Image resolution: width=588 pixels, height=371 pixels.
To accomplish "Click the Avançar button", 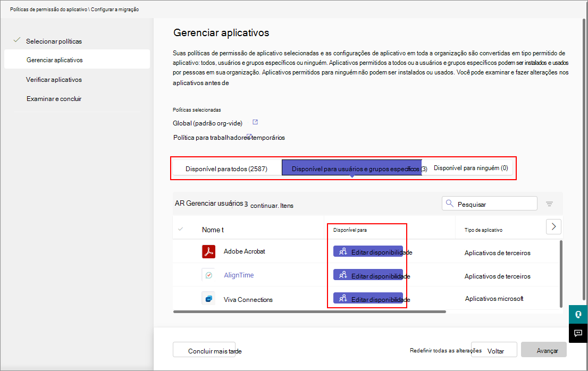I will pyautogui.click(x=544, y=350).
